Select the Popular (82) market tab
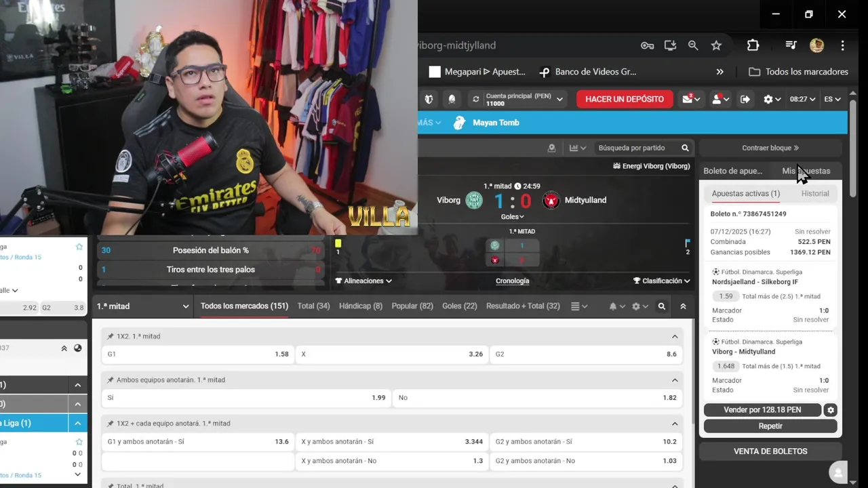Image resolution: width=868 pixels, height=488 pixels. coord(412,306)
